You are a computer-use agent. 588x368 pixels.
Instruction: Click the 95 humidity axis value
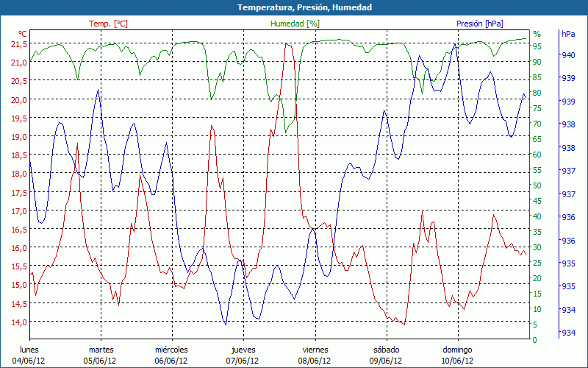tap(537, 46)
